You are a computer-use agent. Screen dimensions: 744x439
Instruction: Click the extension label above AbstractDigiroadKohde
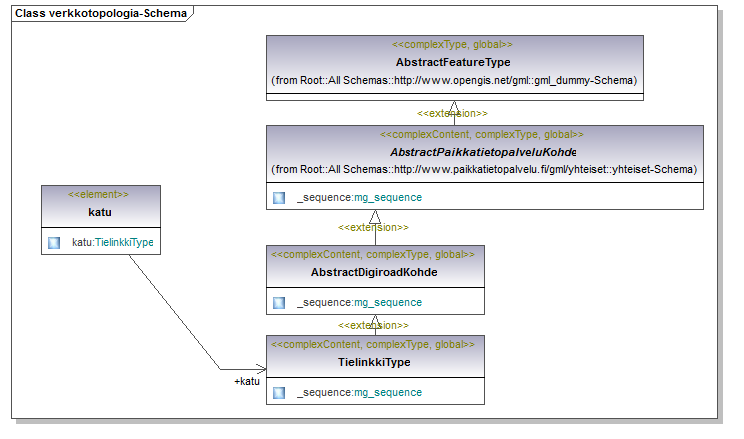pos(374,229)
